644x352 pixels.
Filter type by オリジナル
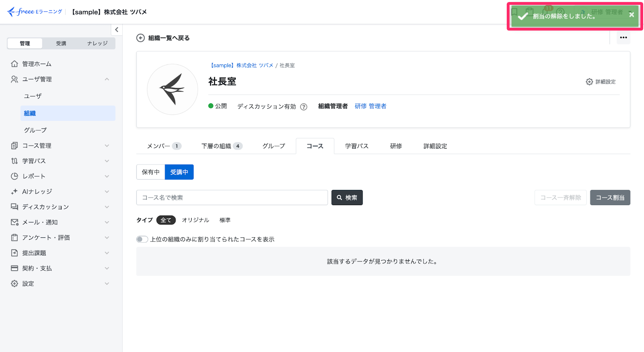(x=196, y=220)
